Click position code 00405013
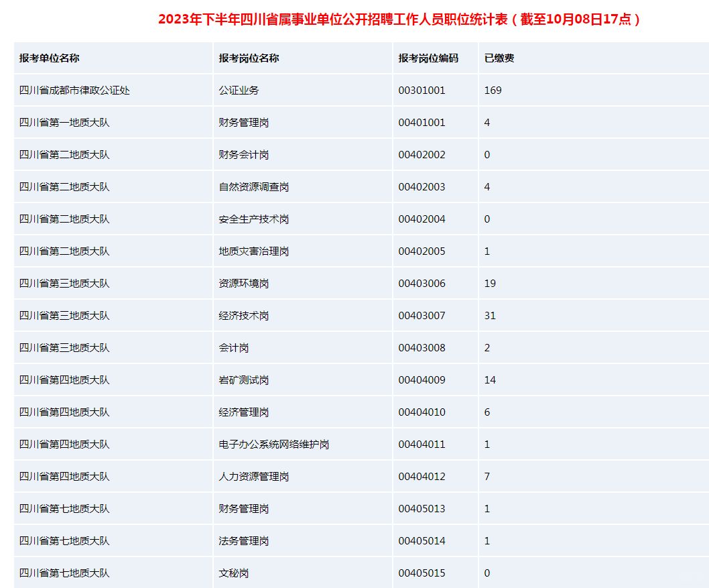709x588 pixels. pos(422,508)
